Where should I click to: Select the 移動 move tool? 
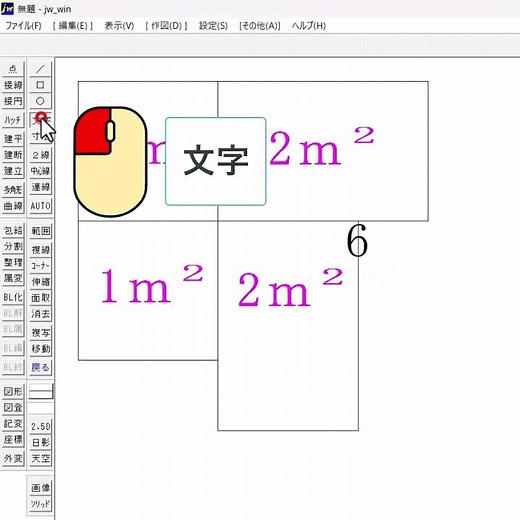click(40, 348)
